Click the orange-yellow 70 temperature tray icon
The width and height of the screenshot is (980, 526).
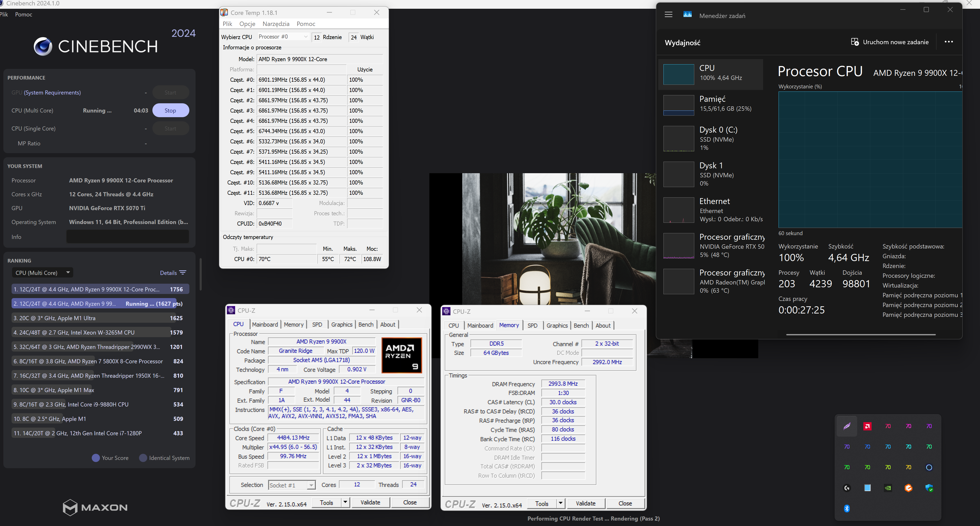(x=909, y=467)
